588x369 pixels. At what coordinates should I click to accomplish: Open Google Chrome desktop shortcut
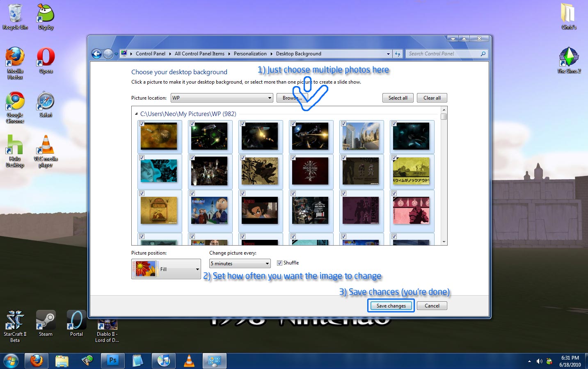pos(15,107)
